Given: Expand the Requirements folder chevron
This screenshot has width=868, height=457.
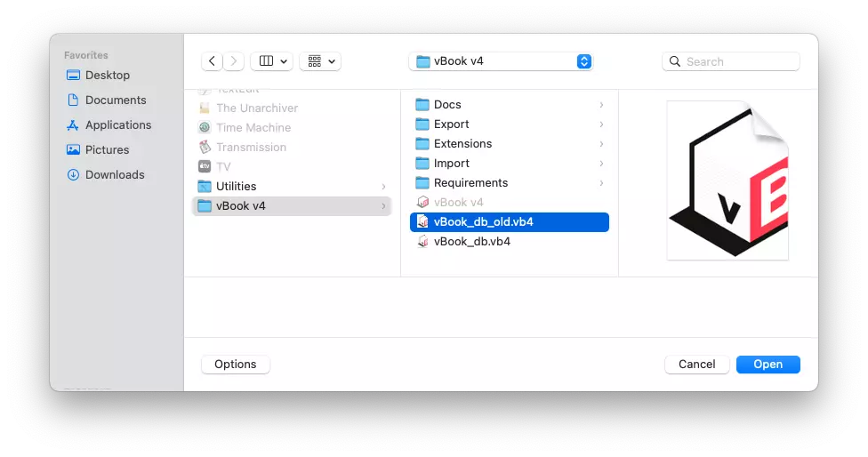Looking at the screenshot, I should coord(601,182).
